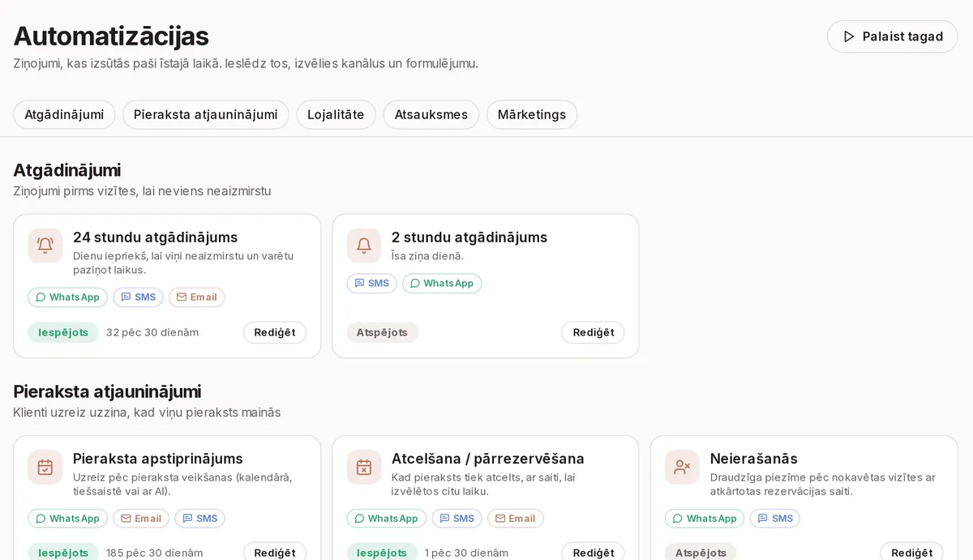Click the calendar-check icon of Pieraksta apstiprinājums
The height and width of the screenshot is (560, 973).
[x=45, y=467]
